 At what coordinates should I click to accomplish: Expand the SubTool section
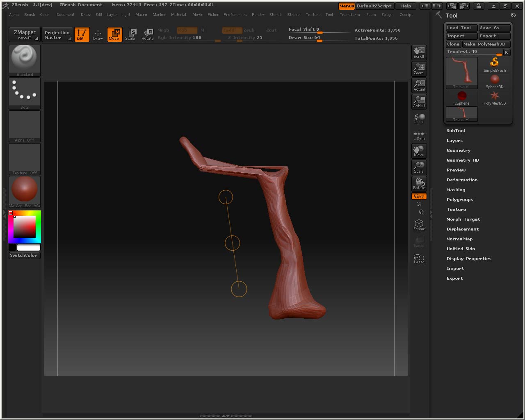point(456,130)
